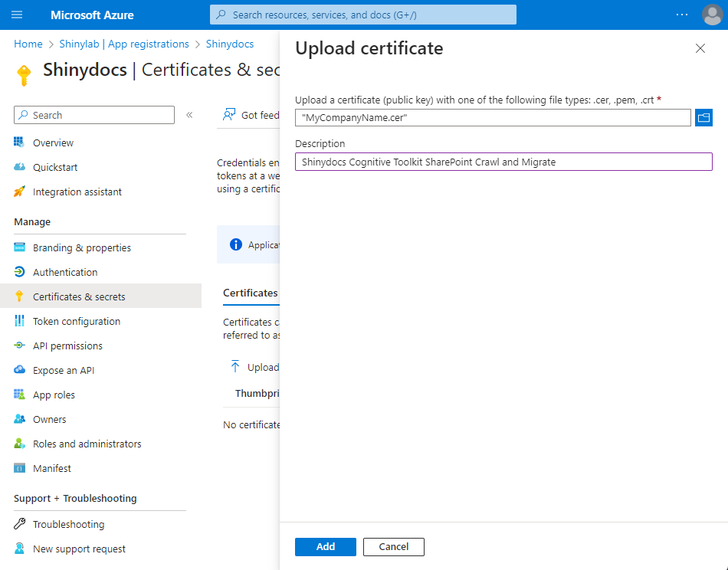728x570 pixels.
Task: Click the global search resources box
Action: 362,15
